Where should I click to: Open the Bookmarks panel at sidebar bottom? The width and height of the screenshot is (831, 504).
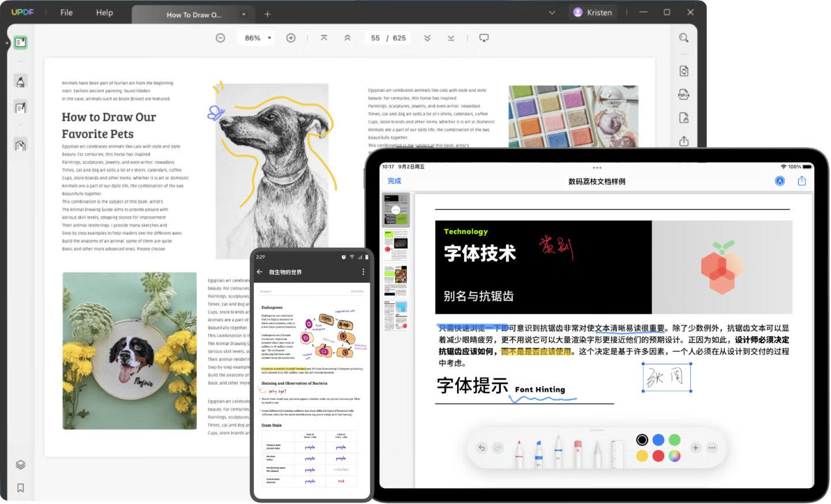[x=20, y=488]
